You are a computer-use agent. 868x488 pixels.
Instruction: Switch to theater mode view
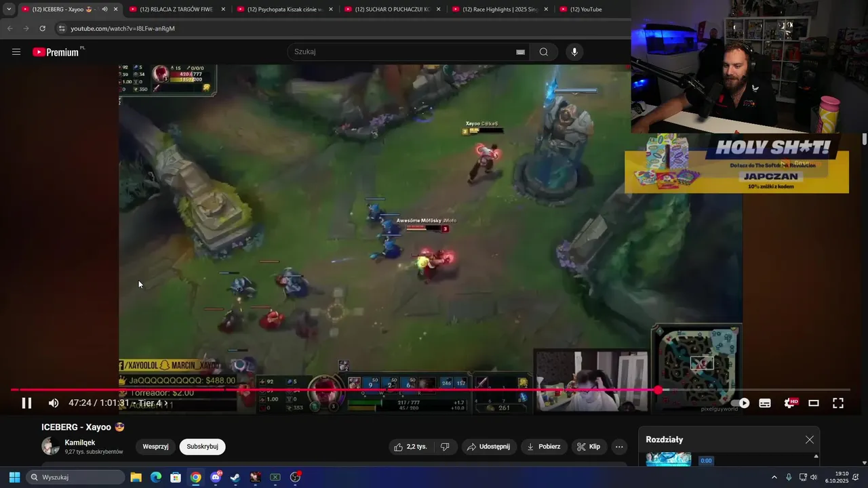coord(814,403)
